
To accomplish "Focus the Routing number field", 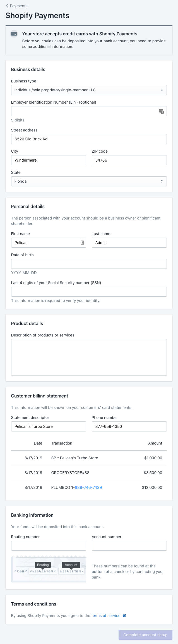I will click(x=49, y=546).
